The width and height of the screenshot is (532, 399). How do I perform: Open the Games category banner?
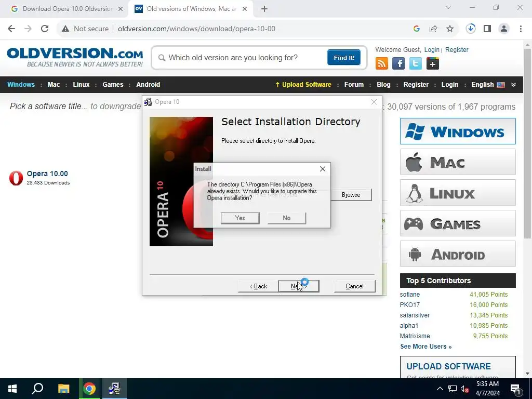(x=458, y=223)
